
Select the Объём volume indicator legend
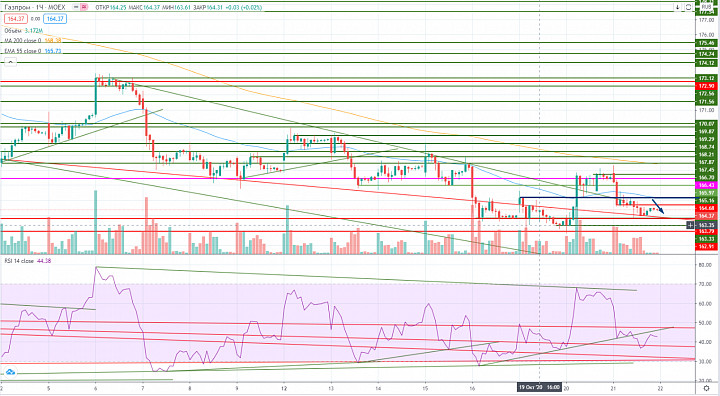tap(23, 31)
